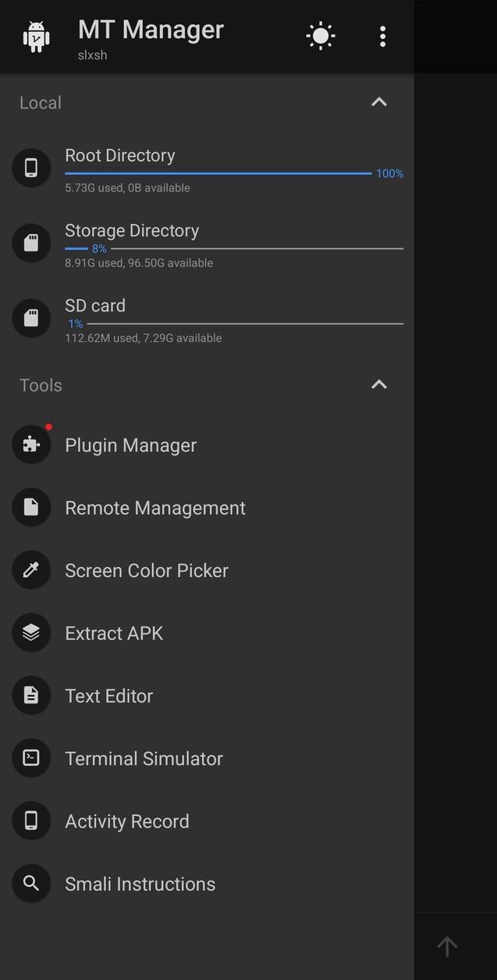This screenshot has height=980, width=497.
Task: Open the Plugin Manager tool
Action: tap(130, 444)
